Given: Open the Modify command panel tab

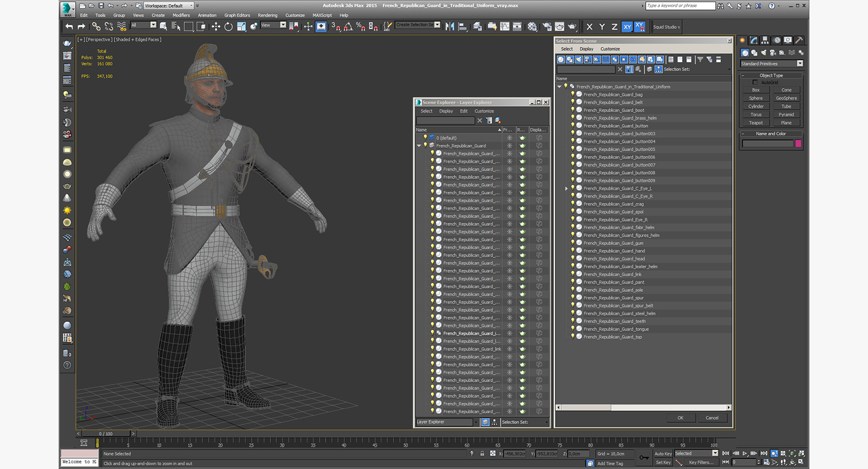Looking at the screenshot, I should (x=755, y=40).
